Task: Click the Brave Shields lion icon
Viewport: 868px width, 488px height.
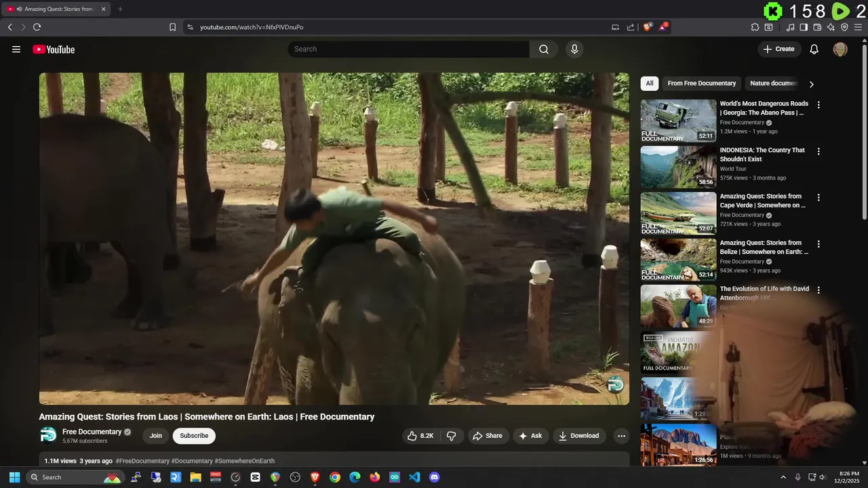Action: 647,27
